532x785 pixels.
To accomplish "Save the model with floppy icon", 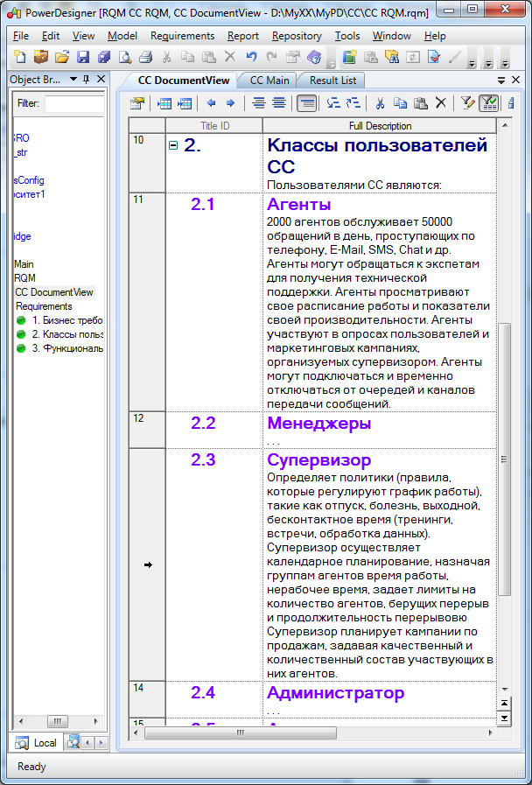I will point(82,57).
